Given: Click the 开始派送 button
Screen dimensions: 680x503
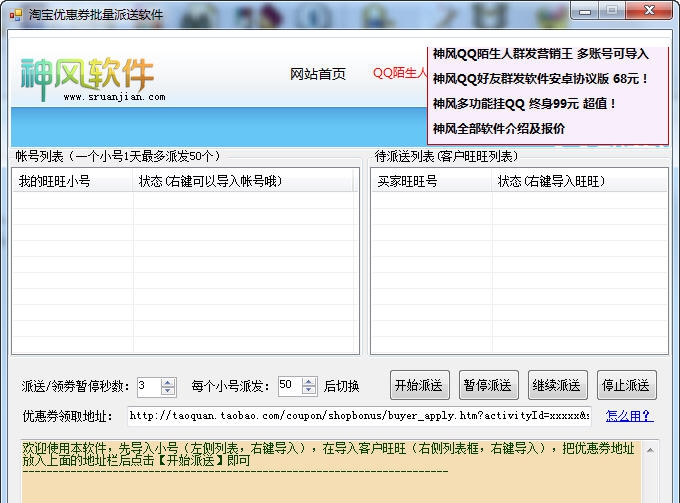Looking at the screenshot, I should pos(420,385).
